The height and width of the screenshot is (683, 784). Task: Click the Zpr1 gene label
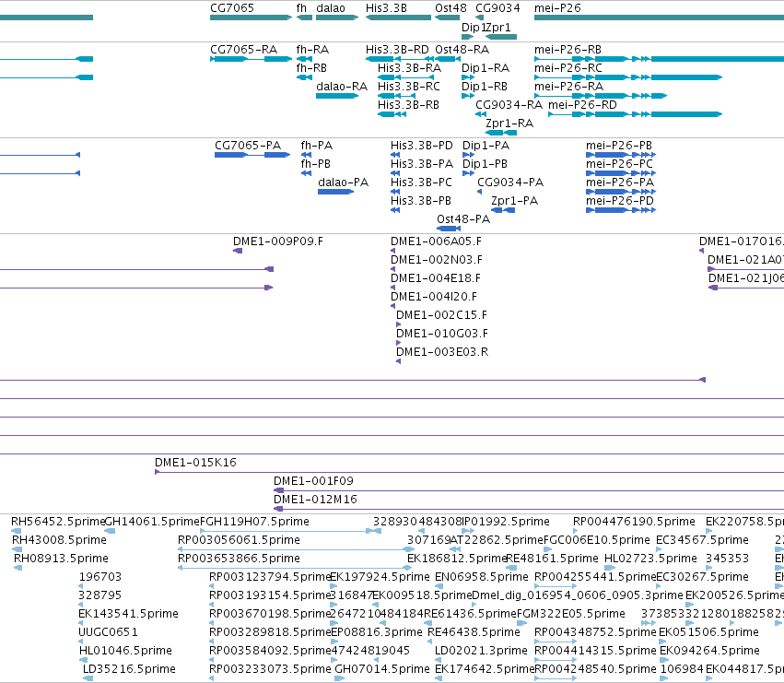498,27
